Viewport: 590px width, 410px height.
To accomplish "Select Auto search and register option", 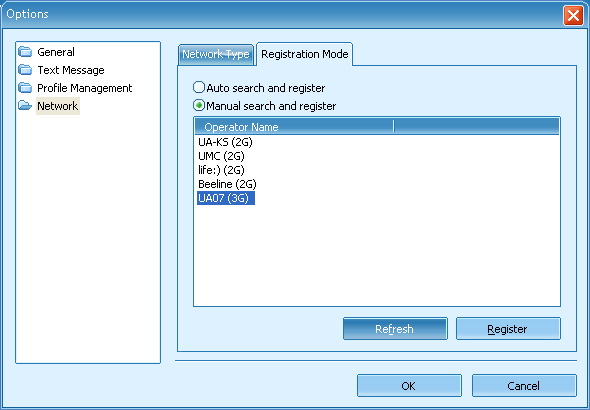I will pos(199,87).
